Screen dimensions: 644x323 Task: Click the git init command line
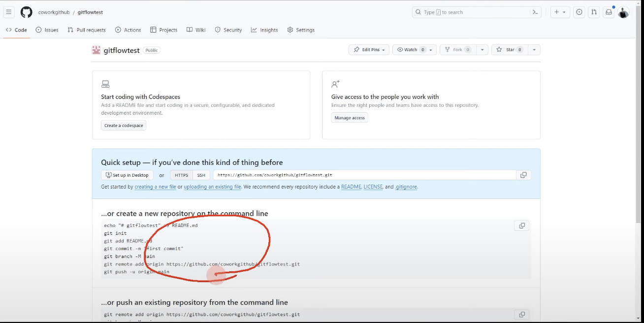click(115, 233)
